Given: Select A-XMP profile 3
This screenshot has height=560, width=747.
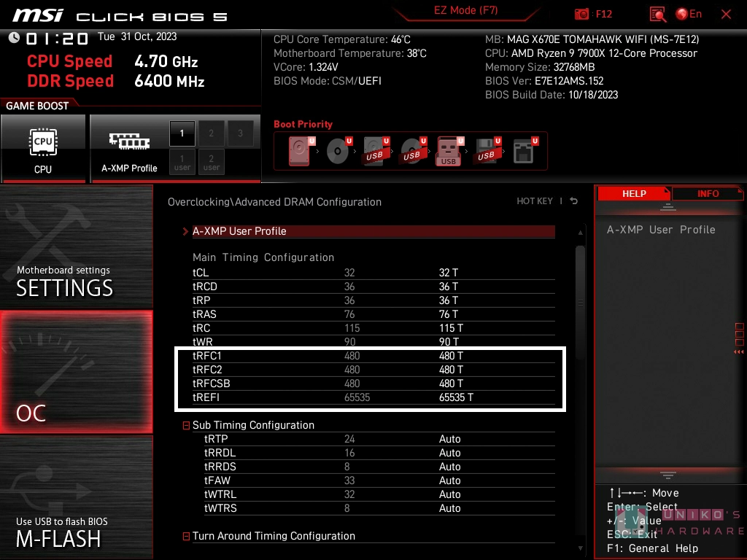Looking at the screenshot, I should (240, 133).
